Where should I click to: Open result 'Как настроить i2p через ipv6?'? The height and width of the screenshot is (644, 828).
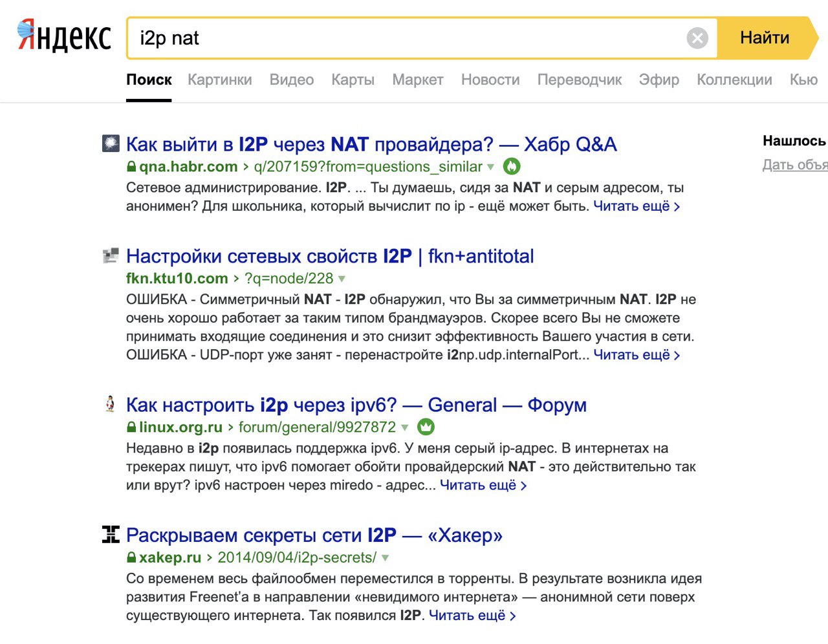coord(356,405)
